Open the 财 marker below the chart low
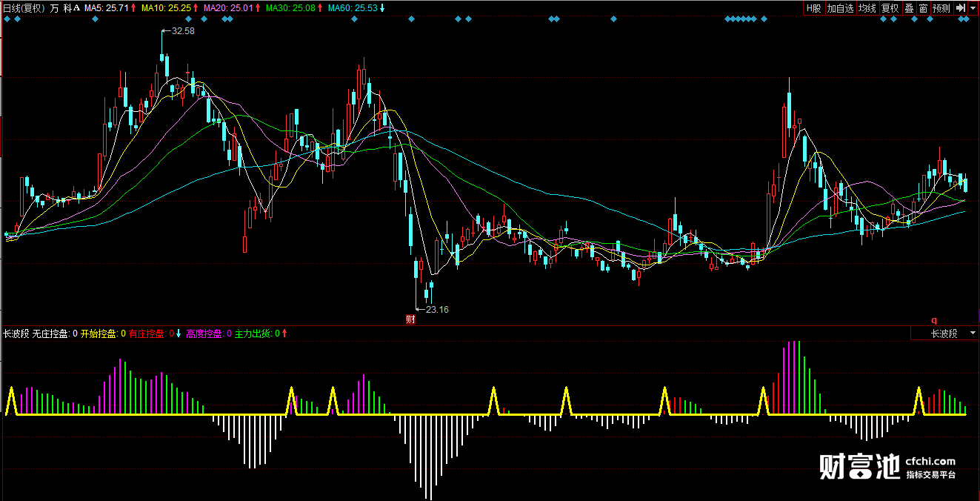Image resolution: width=980 pixels, height=501 pixels. [x=411, y=320]
